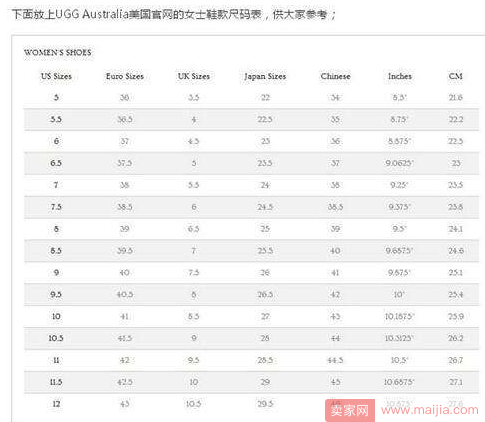
Task: Click the CM column header
Action: [x=456, y=76]
